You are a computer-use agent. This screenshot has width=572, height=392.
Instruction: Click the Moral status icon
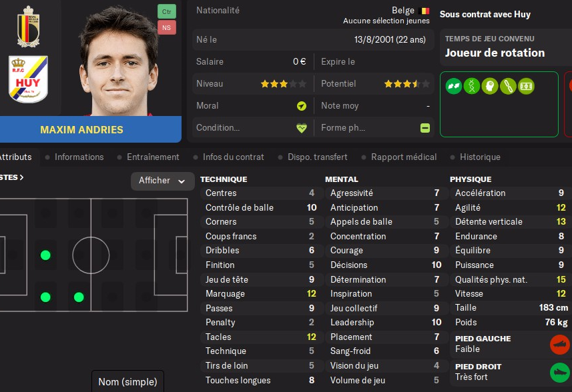click(x=302, y=106)
